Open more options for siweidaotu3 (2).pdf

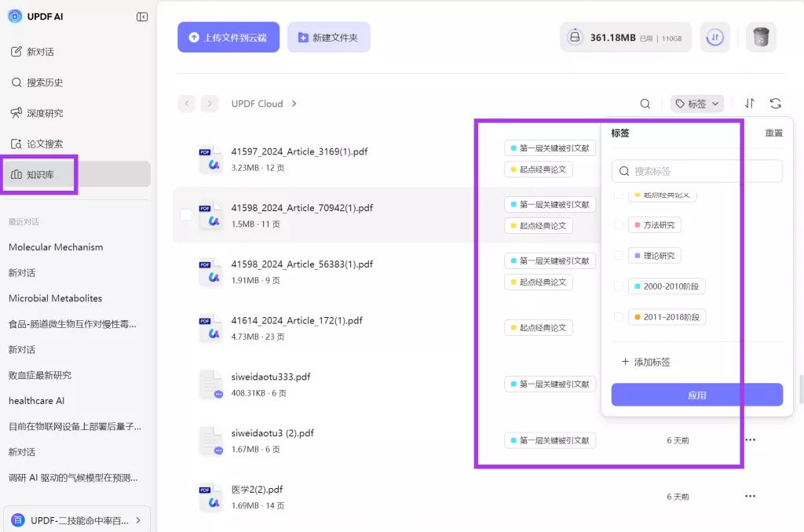750,440
